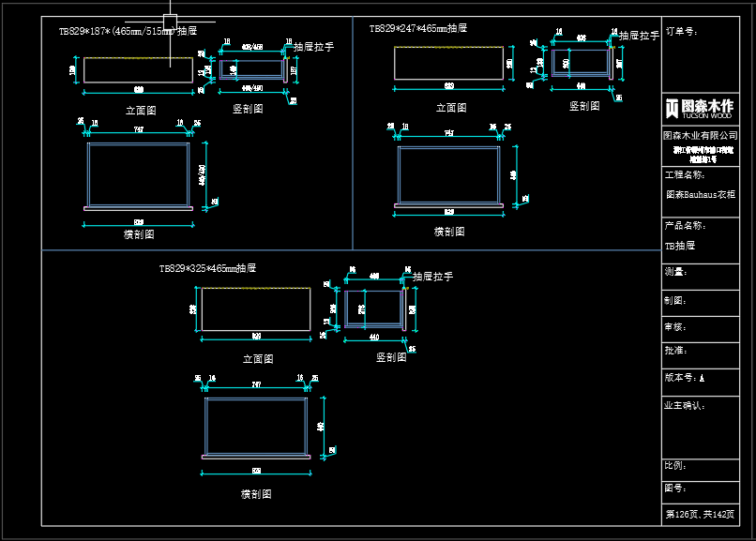Select the TB抽屉 product name text
Viewport: 756px width, 541px height.
(680, 246)
